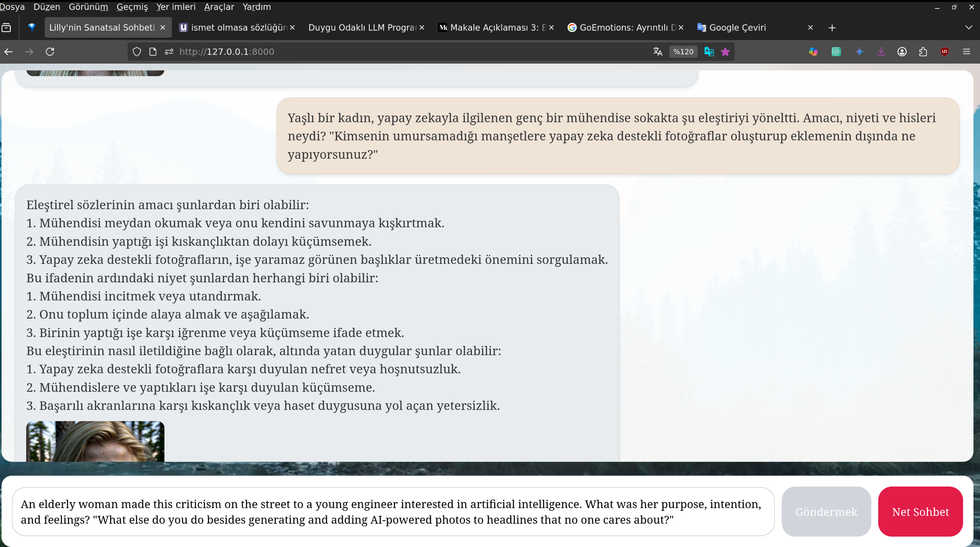Click line 'Onu toplum içinde alaya almak ve aşağılamak.'
This screenshot has height=547, width=980.
pos(174,314)
